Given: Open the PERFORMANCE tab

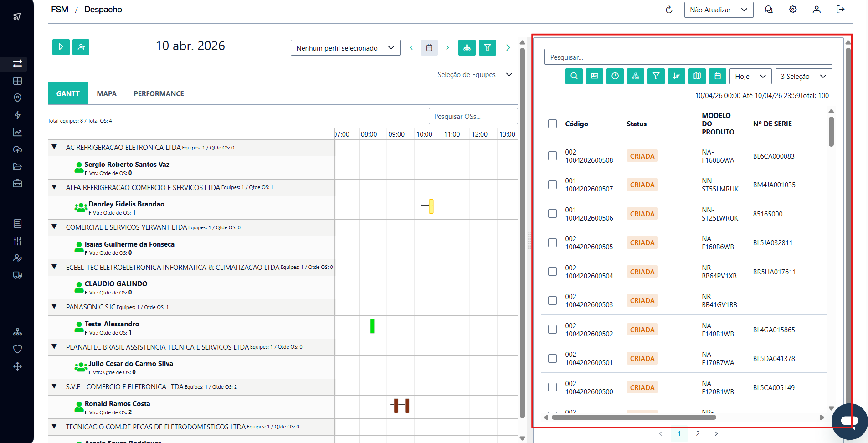Looking at the screenshot, I should tap(159, 93).
